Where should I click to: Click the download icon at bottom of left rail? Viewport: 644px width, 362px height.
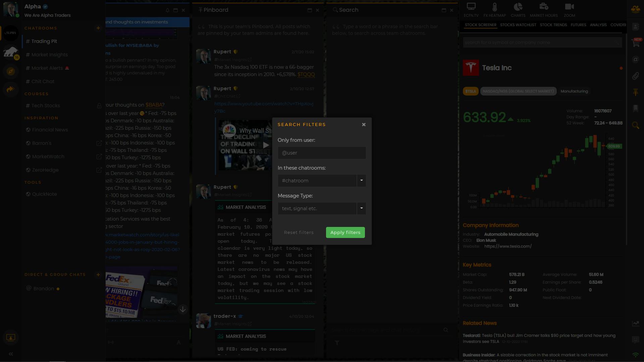click(11, 338)
